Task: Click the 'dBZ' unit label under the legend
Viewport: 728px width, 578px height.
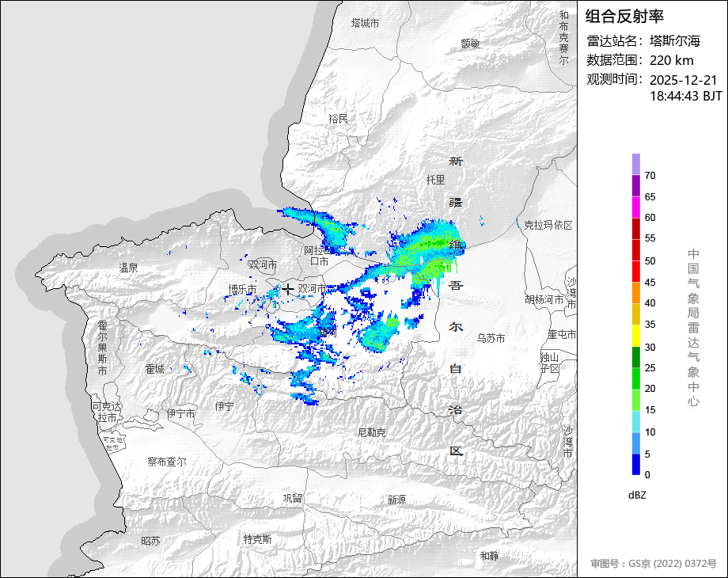Action: tap(637, 496)
